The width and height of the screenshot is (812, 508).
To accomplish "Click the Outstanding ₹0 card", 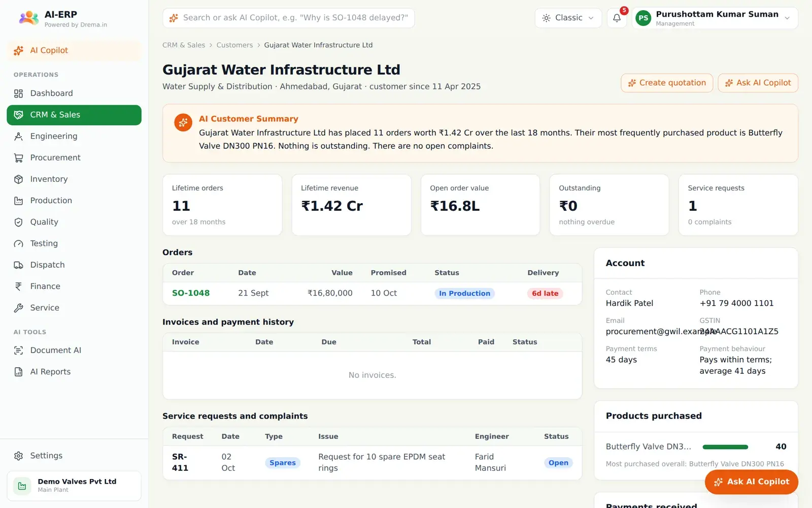I will pos(609,205).
